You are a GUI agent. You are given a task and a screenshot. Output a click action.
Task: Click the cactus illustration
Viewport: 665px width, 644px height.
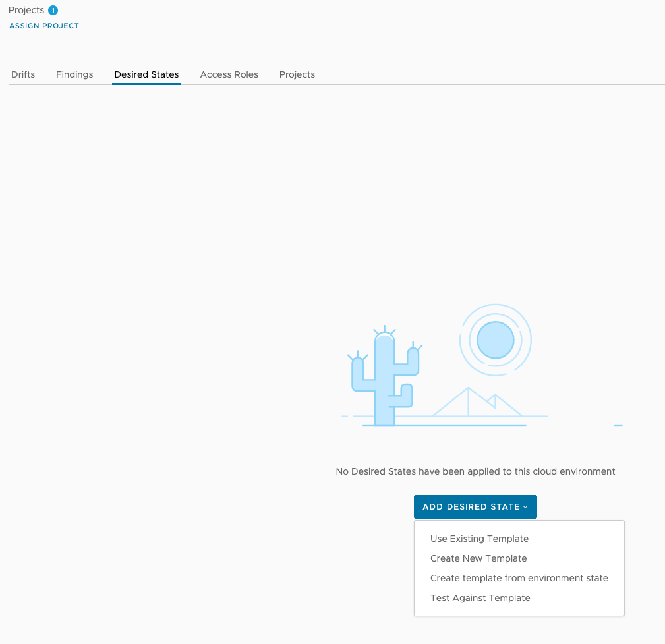tap(385, 376)
